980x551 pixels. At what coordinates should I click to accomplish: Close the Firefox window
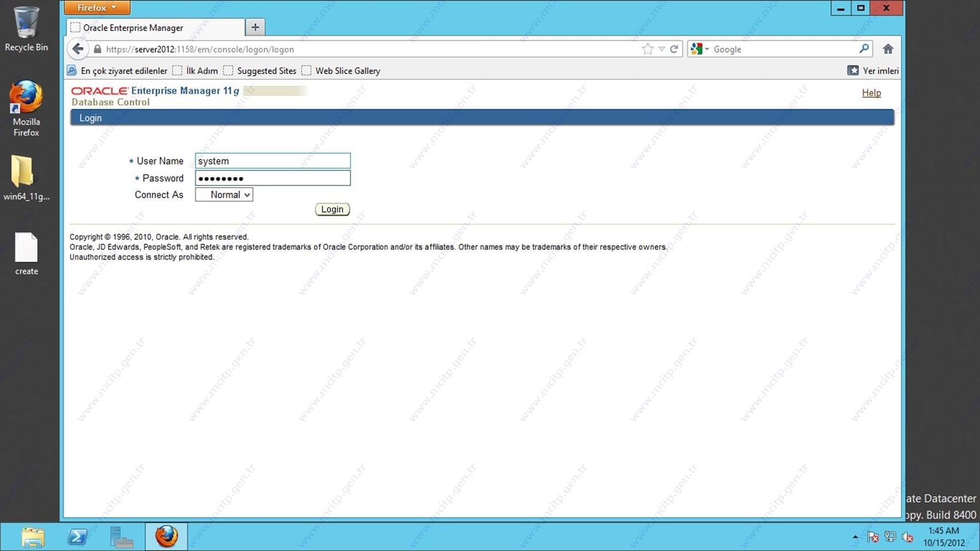coord(886,8)
